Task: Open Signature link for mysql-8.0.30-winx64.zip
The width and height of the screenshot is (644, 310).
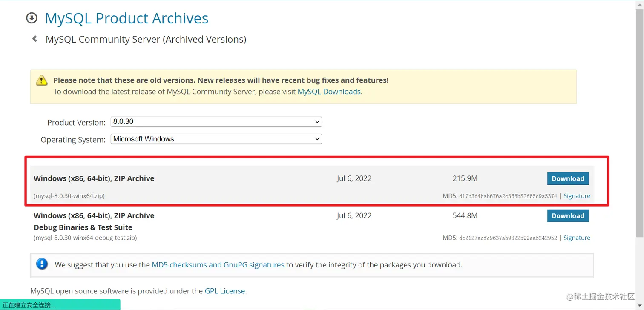Action: tap(577, 196)
